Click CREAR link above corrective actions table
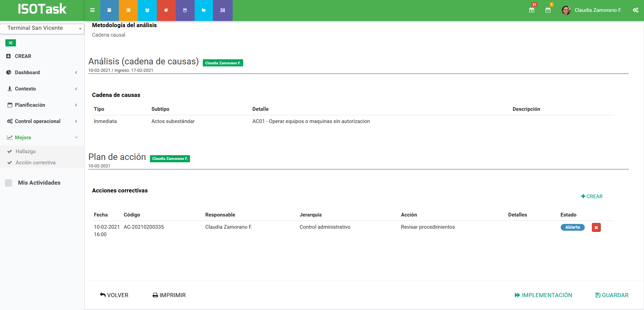 (592, 197)
